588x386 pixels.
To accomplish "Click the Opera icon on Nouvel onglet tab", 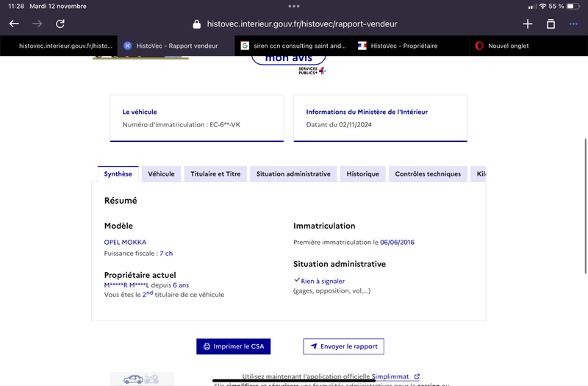I will (479, 46).
